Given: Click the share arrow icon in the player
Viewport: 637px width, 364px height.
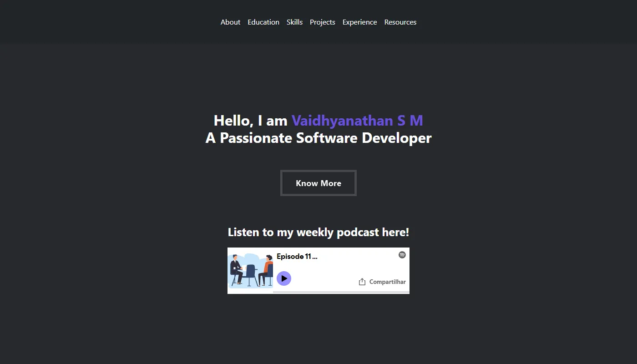Looking at the screenshot, I should 362,282.
